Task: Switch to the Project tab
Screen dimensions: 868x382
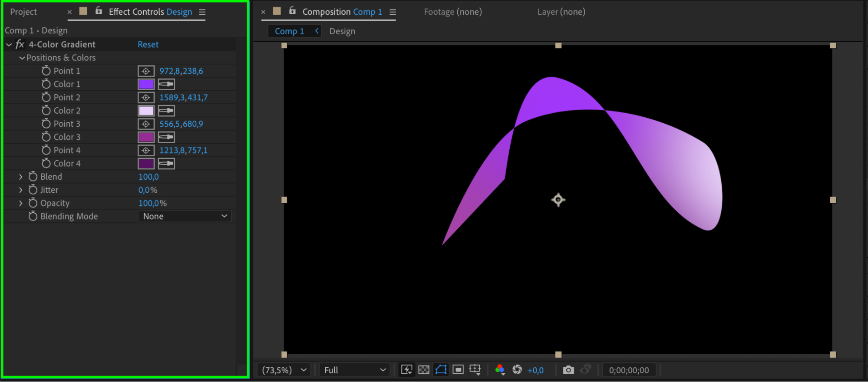Action: pos(23,12)
